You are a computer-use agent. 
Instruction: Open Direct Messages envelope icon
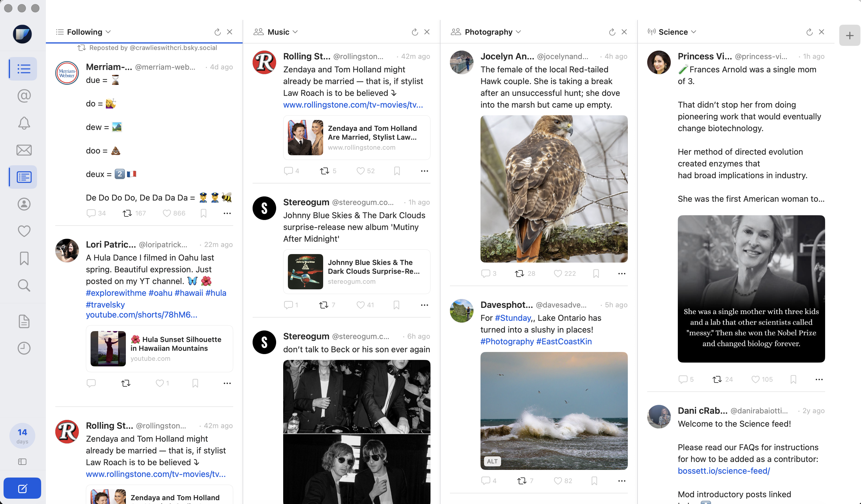pos(24,150)
